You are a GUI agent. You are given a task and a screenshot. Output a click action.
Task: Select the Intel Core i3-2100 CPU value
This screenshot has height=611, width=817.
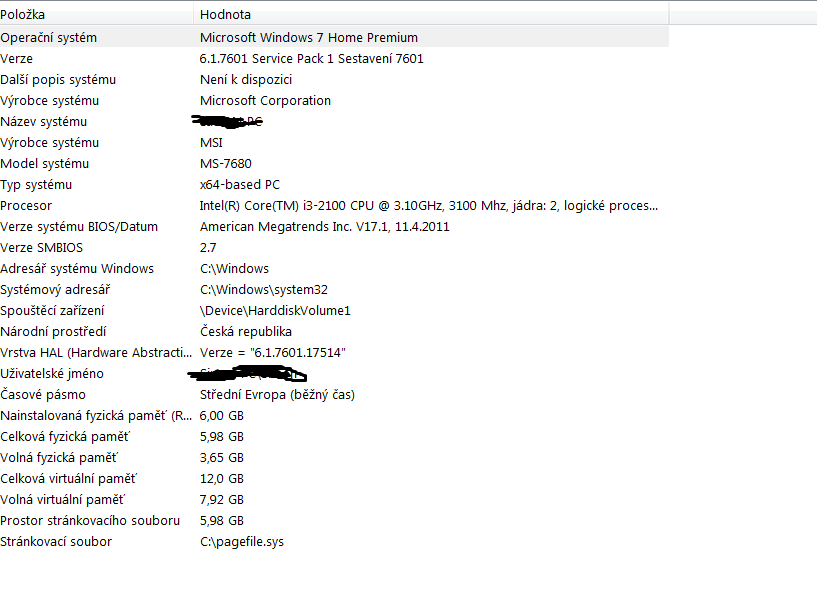pos(428,206)
